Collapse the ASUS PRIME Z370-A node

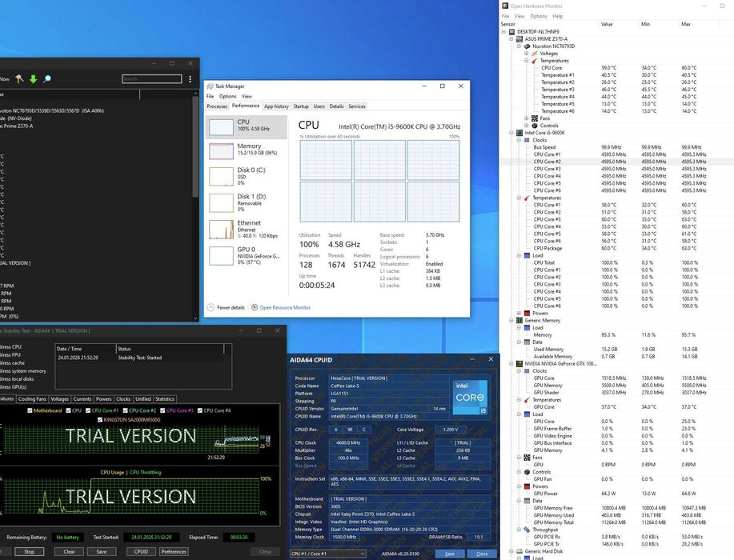point(511,39)
